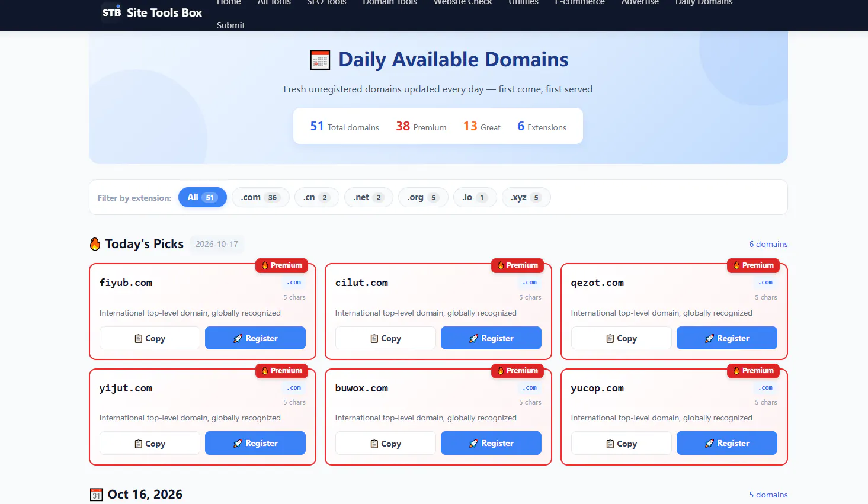868x504 pixels.
Task: Register the buwox.com domain
Action: (491, 444)
